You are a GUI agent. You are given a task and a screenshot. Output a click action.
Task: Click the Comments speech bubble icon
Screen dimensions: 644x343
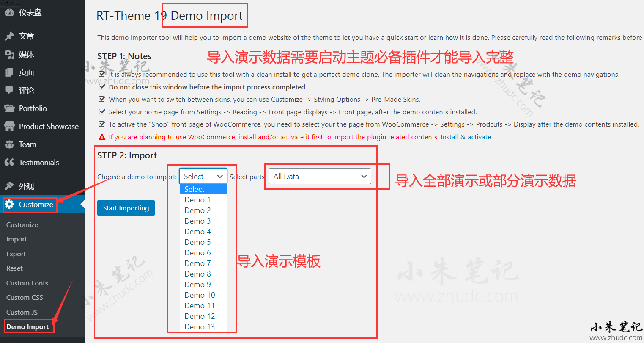9,90
